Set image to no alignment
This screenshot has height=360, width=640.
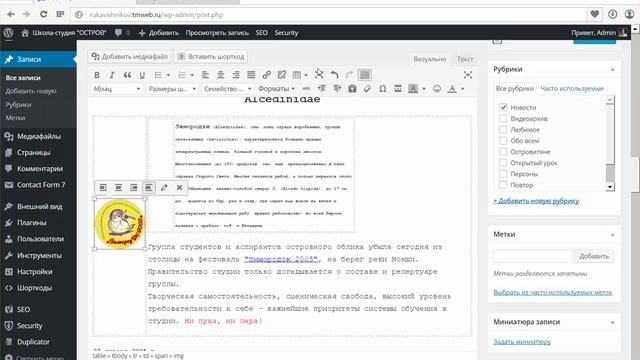tap(149, 187)
